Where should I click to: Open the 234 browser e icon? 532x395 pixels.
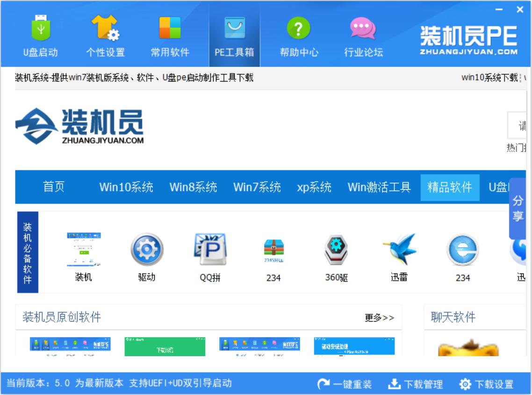462,249
